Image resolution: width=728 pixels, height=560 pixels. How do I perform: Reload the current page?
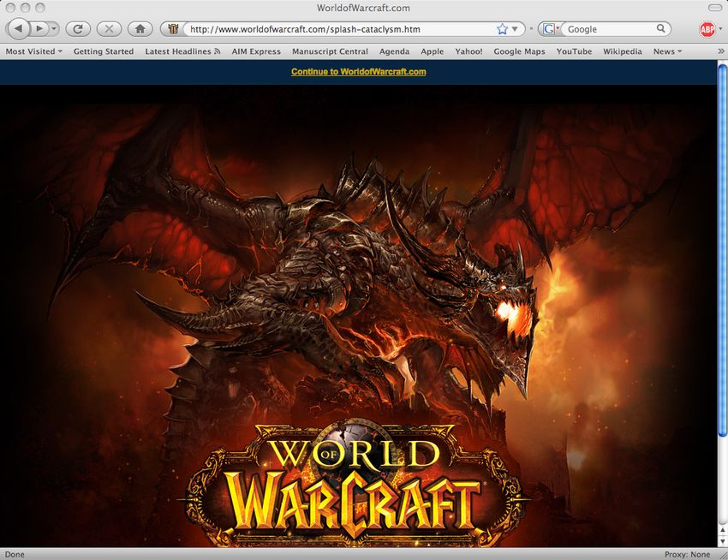[78, 29]
